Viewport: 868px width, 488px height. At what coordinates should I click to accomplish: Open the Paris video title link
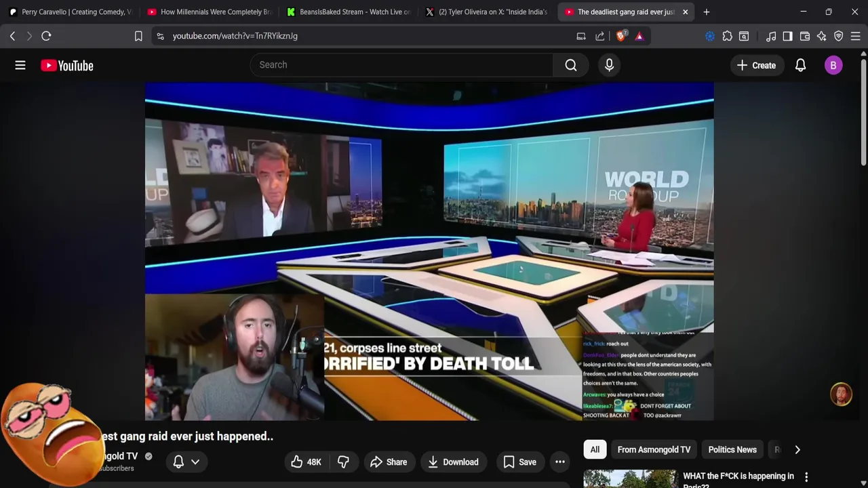(738, 481)
